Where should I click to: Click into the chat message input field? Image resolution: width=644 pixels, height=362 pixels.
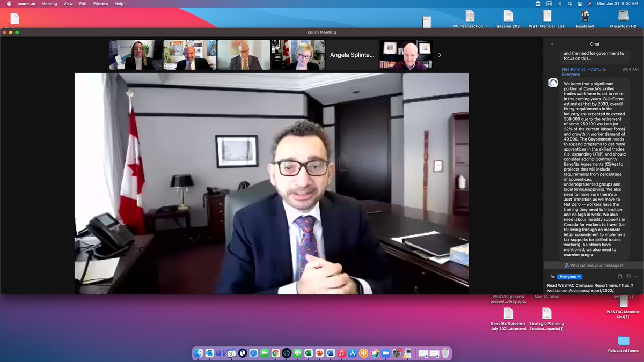tap(593, 288)
